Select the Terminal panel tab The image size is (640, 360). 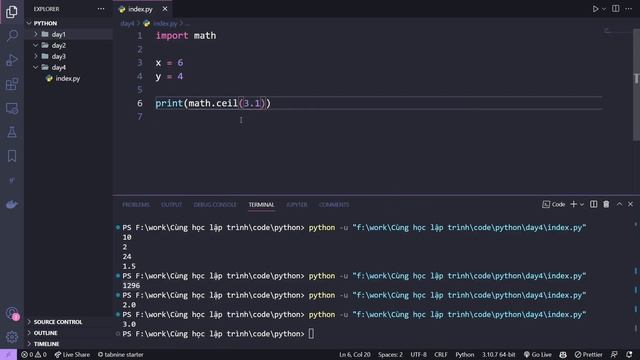coord(261,204)
